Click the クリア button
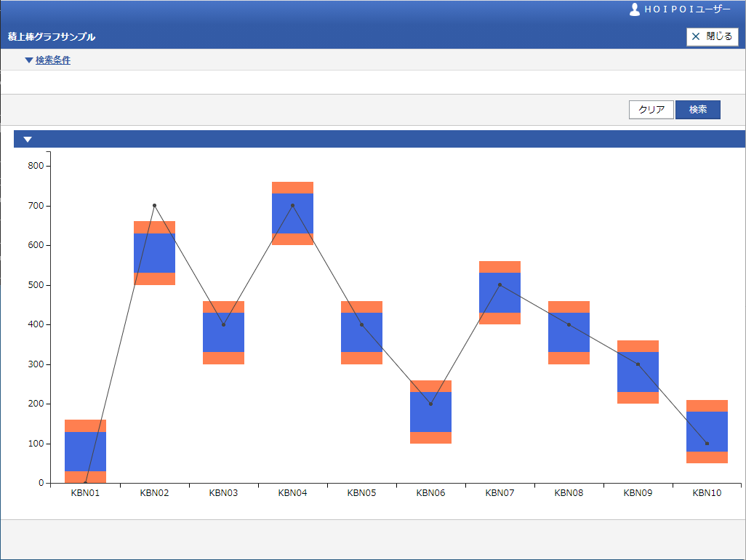 pyautogui.click(x=651, y=109)
